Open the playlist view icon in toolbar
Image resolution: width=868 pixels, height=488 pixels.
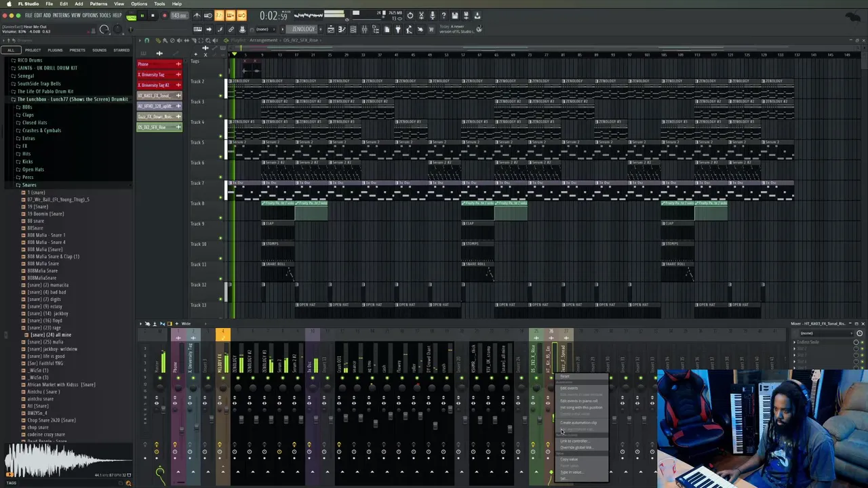point(331,29)
